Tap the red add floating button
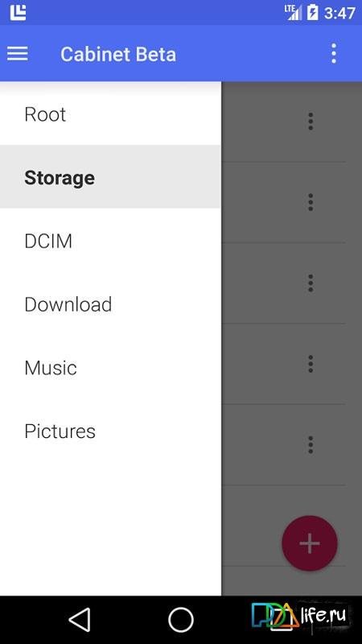Screen dimensions: 362x644 pyautogui.click(x=310, y=543)
